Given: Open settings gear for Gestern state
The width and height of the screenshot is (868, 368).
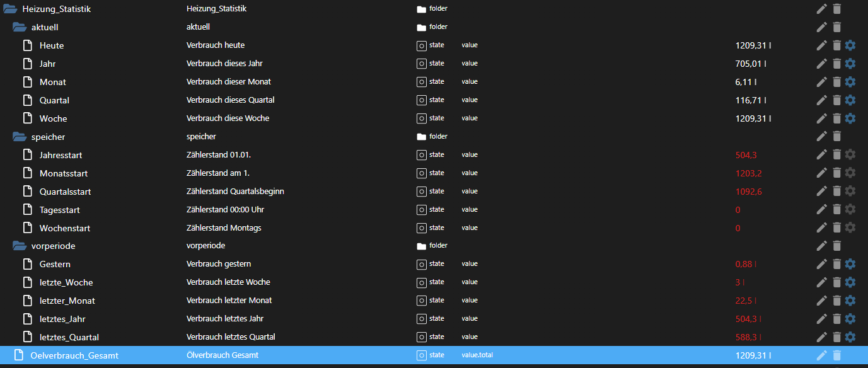Looking at the screenshot, I should (850, 264).
